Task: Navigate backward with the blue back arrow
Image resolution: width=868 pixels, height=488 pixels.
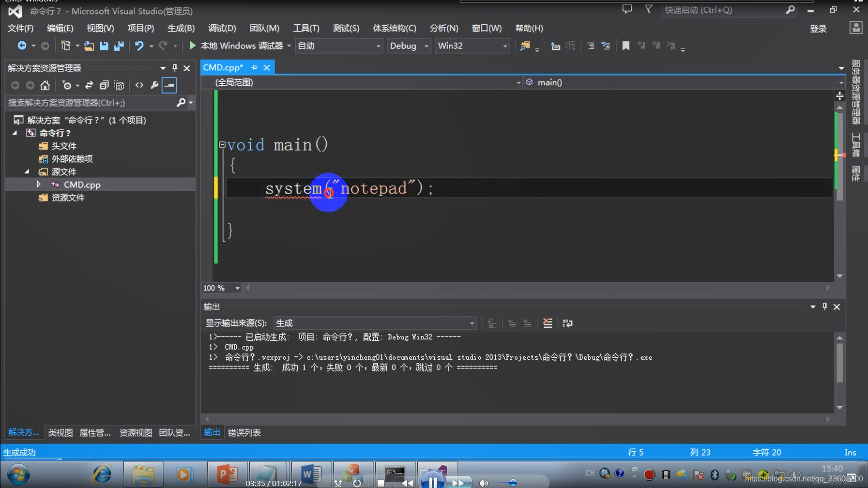Action: (x=22, y=46)
